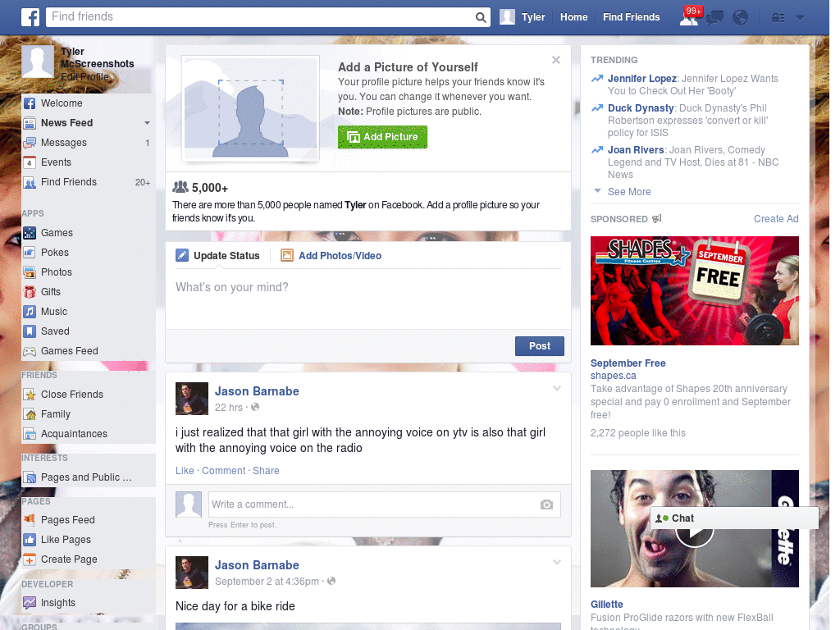This screenshot has width=840, height=630.
Task: Expand the News Feed dropdown arrow
Action: 147,123
